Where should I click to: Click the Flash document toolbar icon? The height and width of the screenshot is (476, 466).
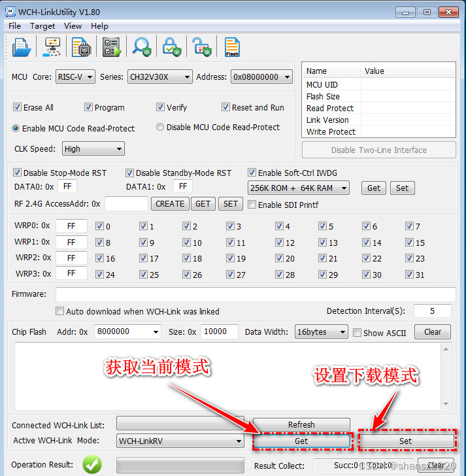(x=232, y=47)
